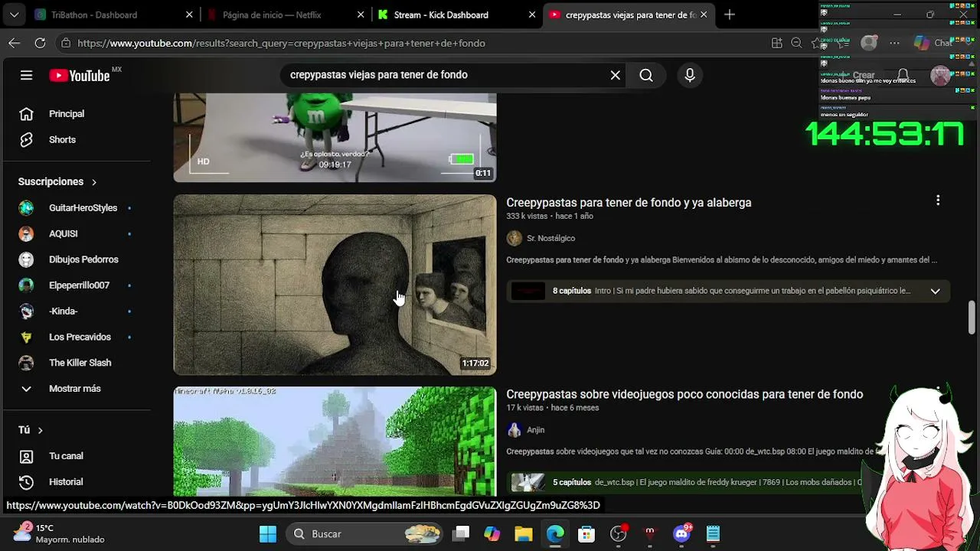Play the 'Creepypastas para tener de fondo y ya alaberga' thumbnail
This screenshot has width=980, height=551.
tap(335, 285)
